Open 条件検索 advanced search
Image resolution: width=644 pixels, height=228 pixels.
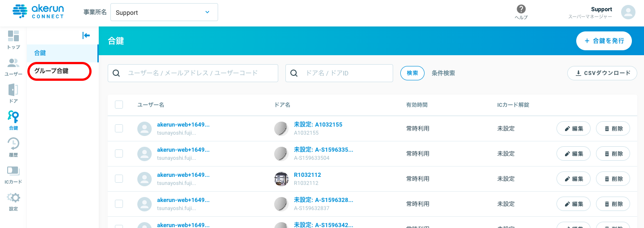(443, 73)
